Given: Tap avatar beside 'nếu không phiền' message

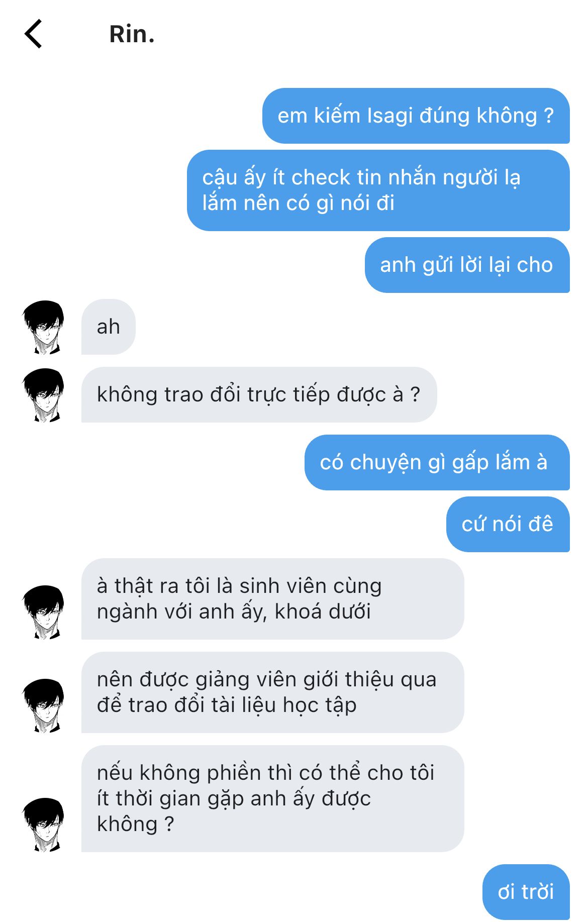Looking at the screenshot, I should point(44,825).
